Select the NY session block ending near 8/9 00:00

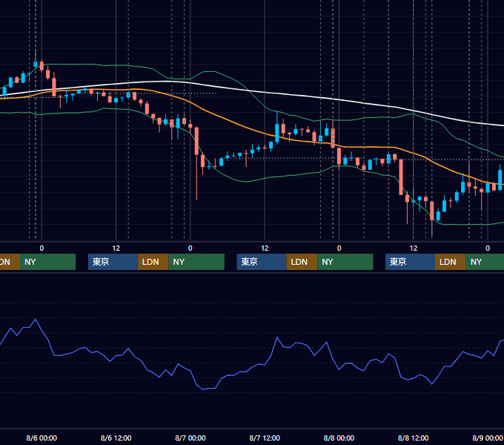[x=485, y=262]
